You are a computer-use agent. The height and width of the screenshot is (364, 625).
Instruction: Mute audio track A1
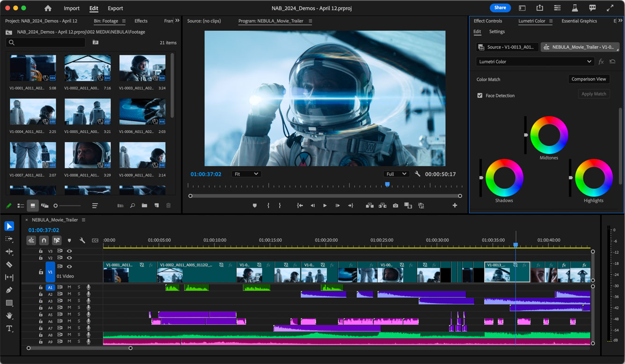[69, 287]
